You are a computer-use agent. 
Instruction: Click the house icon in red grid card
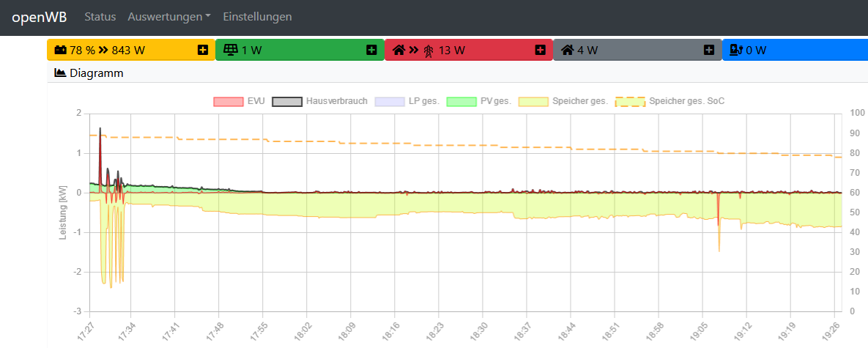[x=398, y=51]
